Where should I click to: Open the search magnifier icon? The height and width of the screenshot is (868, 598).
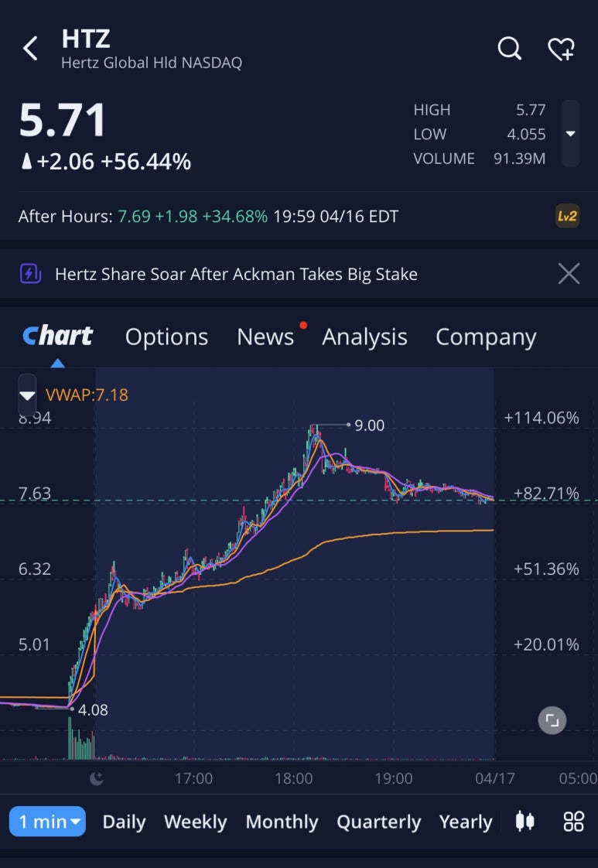509,48
